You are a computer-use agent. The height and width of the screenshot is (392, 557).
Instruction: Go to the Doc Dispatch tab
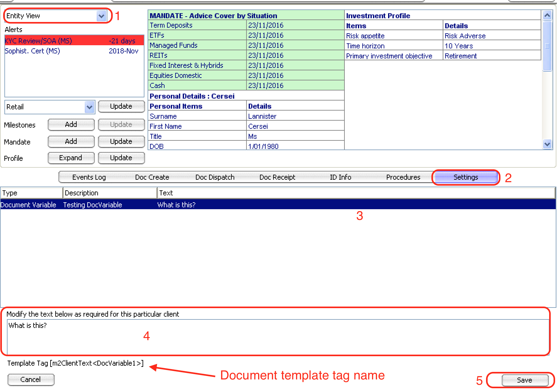215,177
